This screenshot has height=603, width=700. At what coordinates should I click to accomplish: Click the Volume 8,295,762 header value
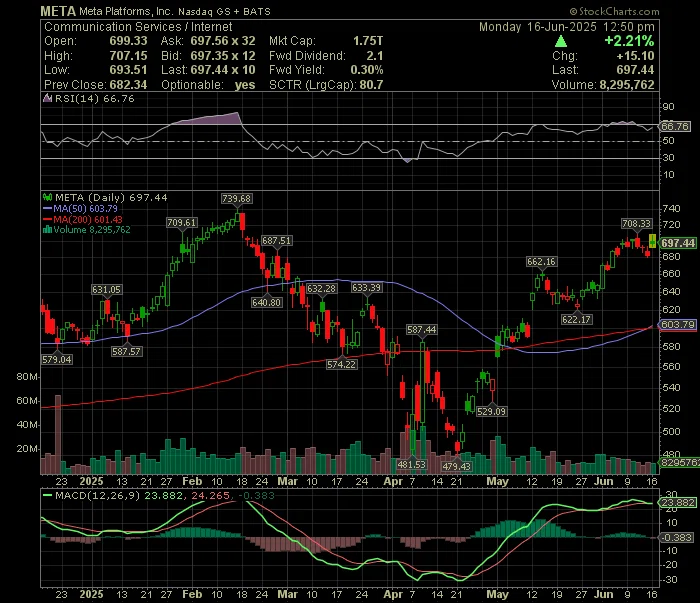pos(627,85)
